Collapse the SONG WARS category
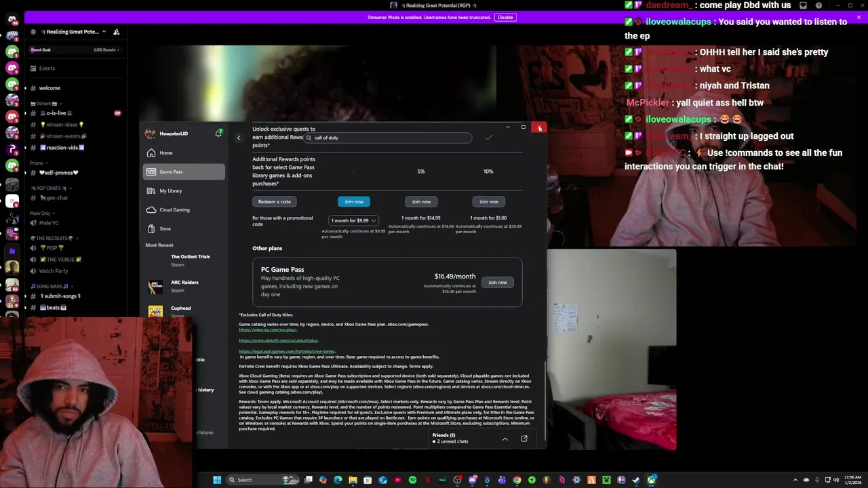This screenshot has height=488, width=868. 52,286
